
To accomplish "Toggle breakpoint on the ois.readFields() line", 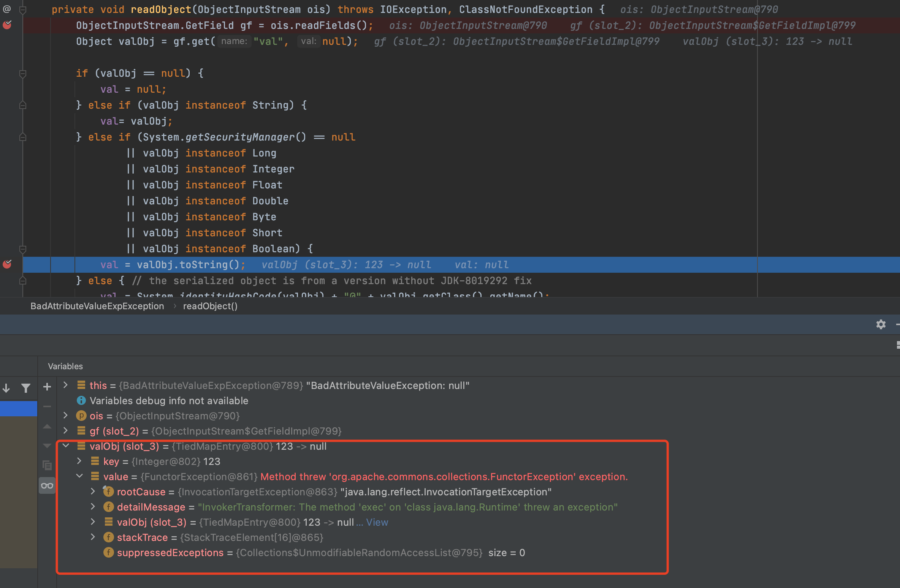I will point(7,25).
